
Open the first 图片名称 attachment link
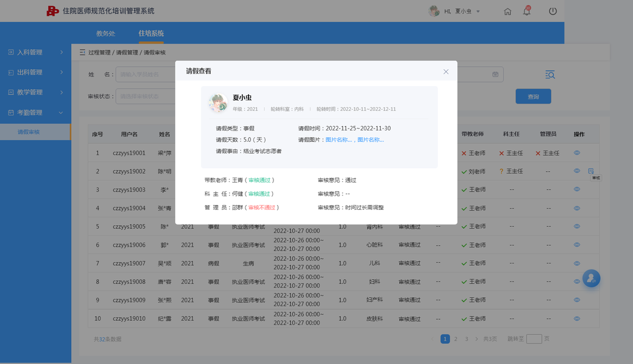coord(339,140)
